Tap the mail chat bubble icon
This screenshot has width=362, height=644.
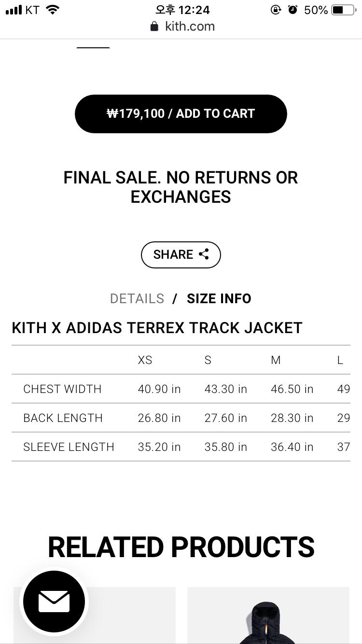pyautogui.click(x=54, y=602)
